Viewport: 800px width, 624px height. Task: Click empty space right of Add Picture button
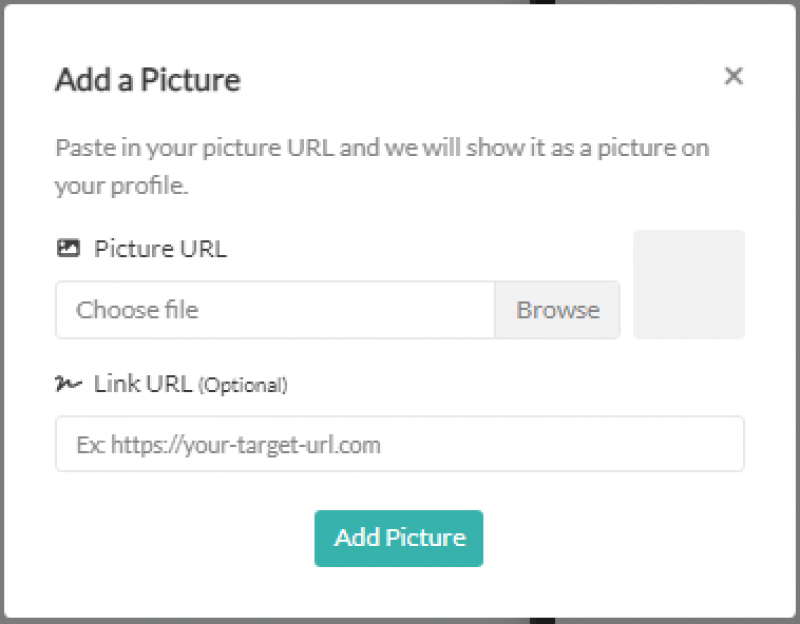pos(620,538)
